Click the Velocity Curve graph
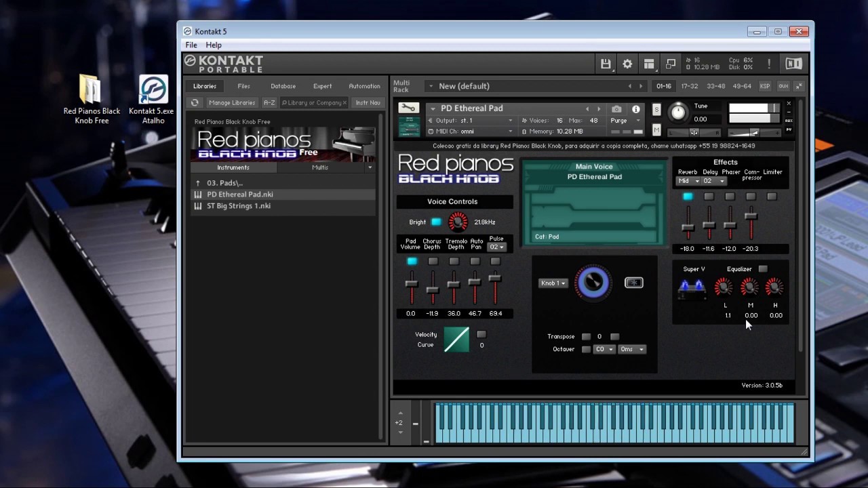 pos(456,340)
